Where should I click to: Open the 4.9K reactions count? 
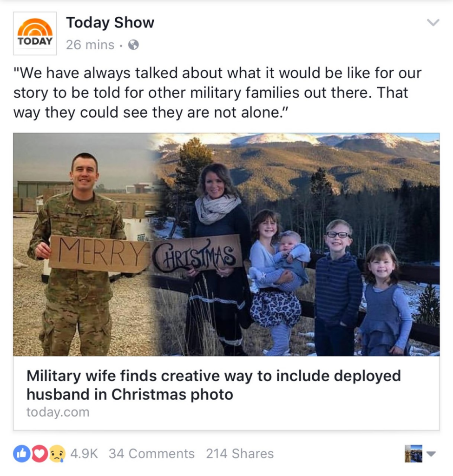pyautogui.click(x=84, y=454)
